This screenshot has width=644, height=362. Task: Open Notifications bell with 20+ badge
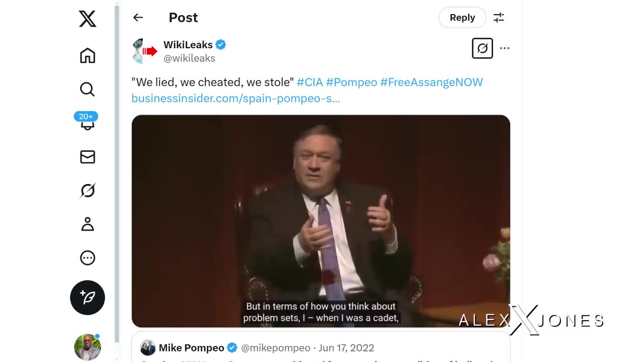[x=87, y=121]
